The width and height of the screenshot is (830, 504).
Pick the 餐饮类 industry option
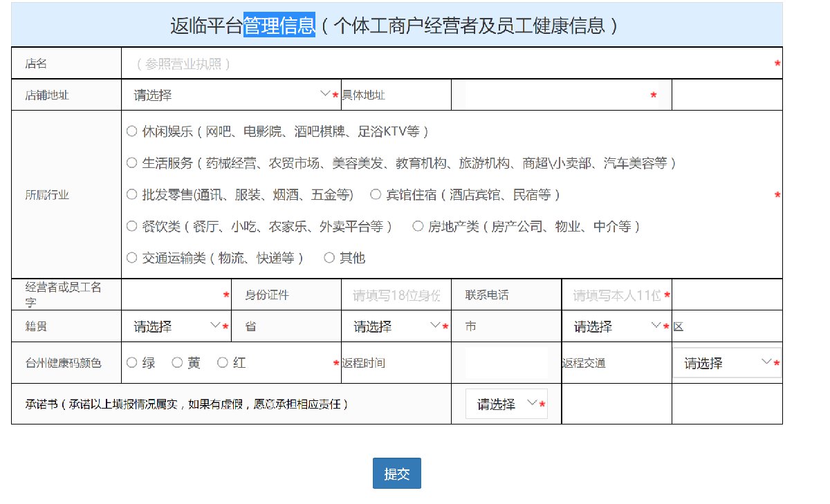click(x=132, y=226)
